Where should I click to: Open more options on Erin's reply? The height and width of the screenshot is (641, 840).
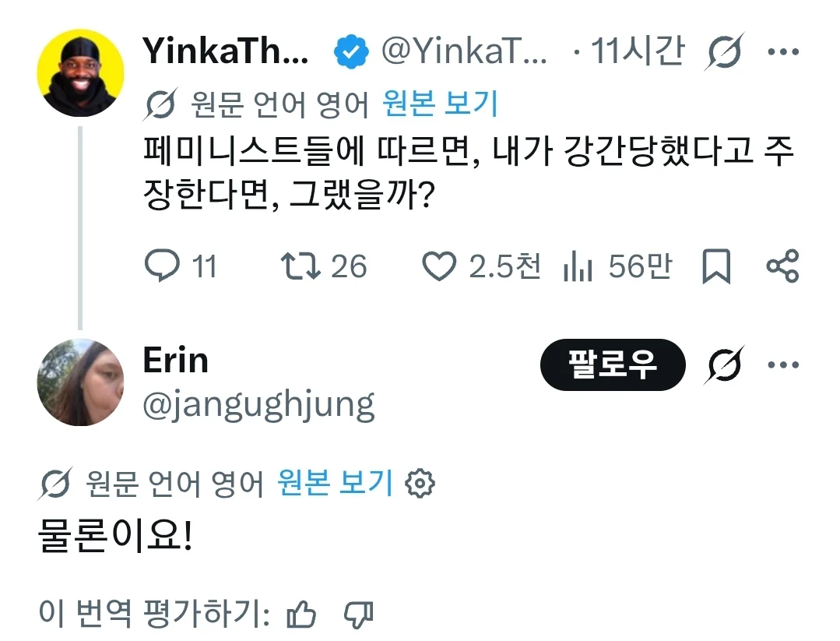tap(783, 365)
